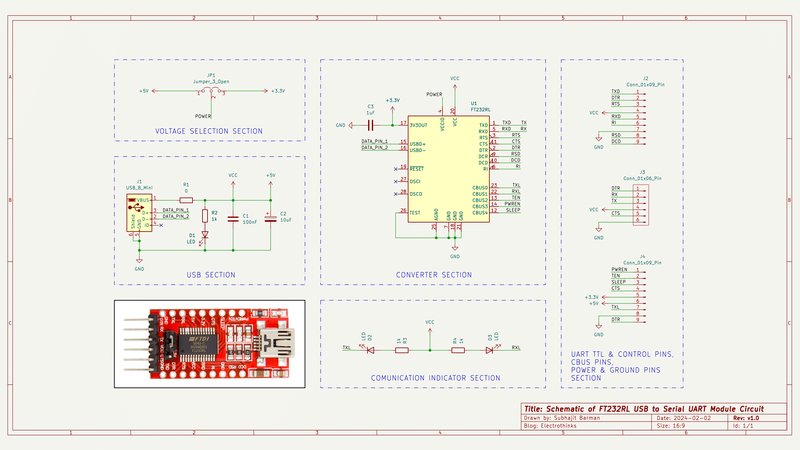
Task: Click the 'Blog: Electrothinks' field
Action: click(550, 426)
